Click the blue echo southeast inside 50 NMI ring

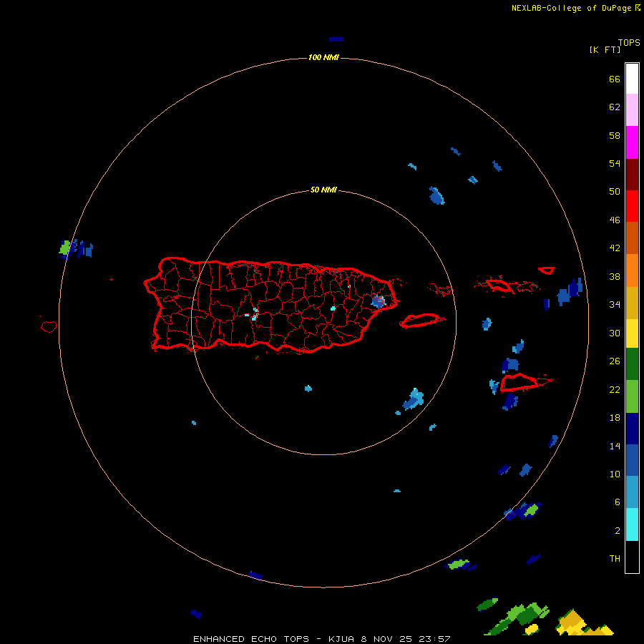coord(414,399)
